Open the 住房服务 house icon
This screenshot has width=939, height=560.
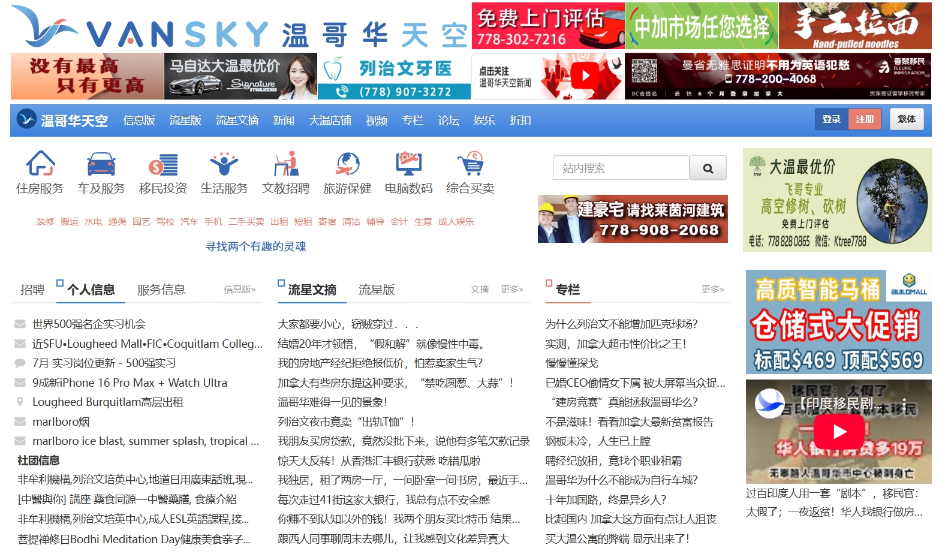coord(40,163)
